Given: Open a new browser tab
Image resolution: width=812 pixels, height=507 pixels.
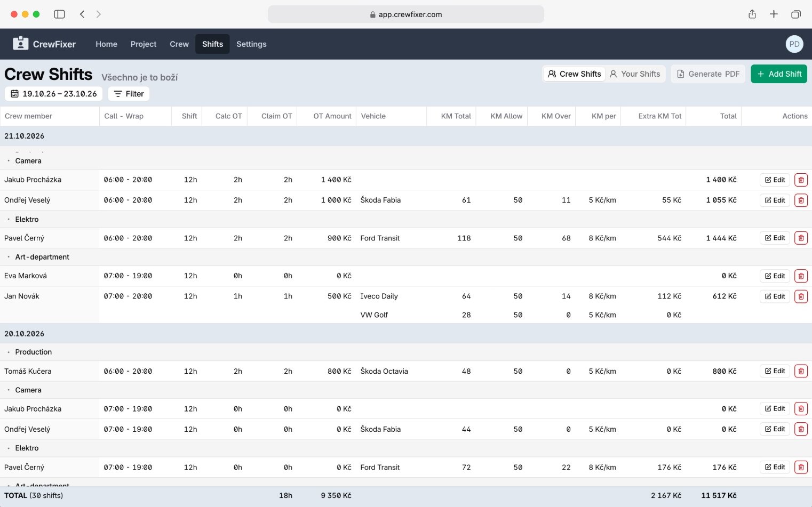Looking at the screenshot, I should (774, 14).
